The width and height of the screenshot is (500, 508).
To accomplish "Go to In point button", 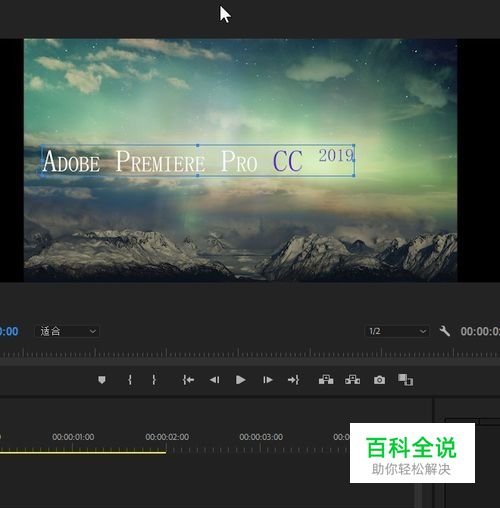I will (x=188, y=380).
